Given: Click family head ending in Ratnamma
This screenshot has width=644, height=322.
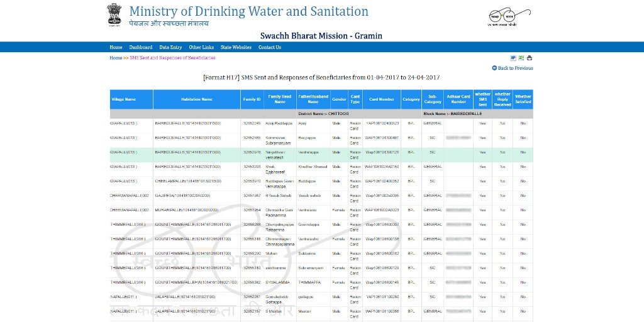Looking at the screenshot, I should [280, 227].
